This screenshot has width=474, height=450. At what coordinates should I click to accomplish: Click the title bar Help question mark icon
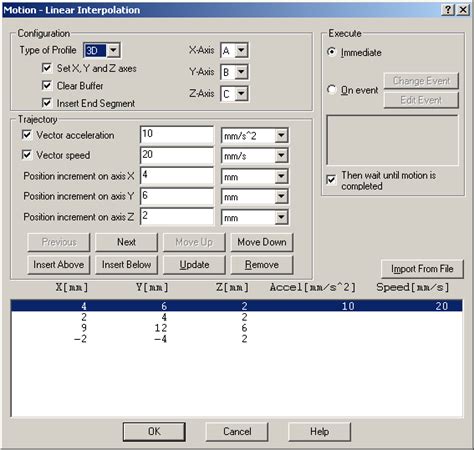click(448, 10)
